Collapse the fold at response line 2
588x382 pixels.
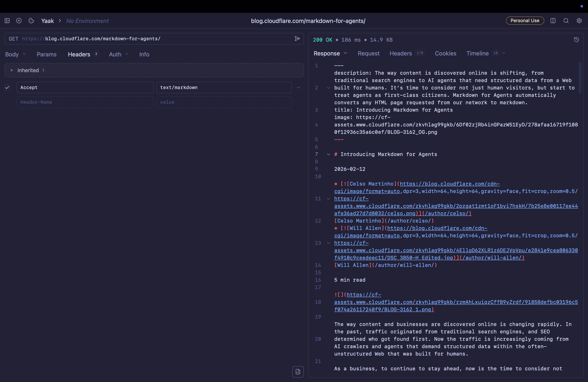click(328, 88)
